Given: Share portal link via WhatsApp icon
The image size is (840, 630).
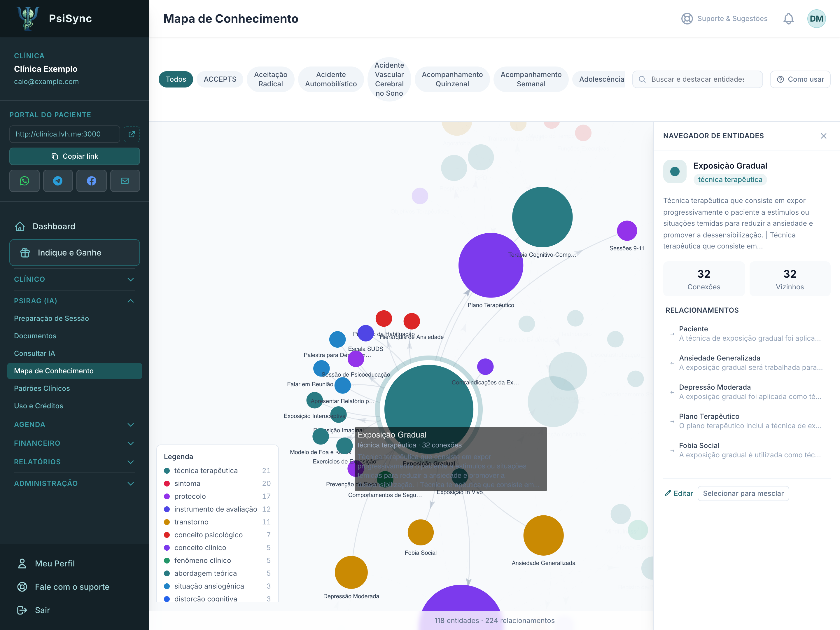Looking at the screenshot, I should 24,181.
